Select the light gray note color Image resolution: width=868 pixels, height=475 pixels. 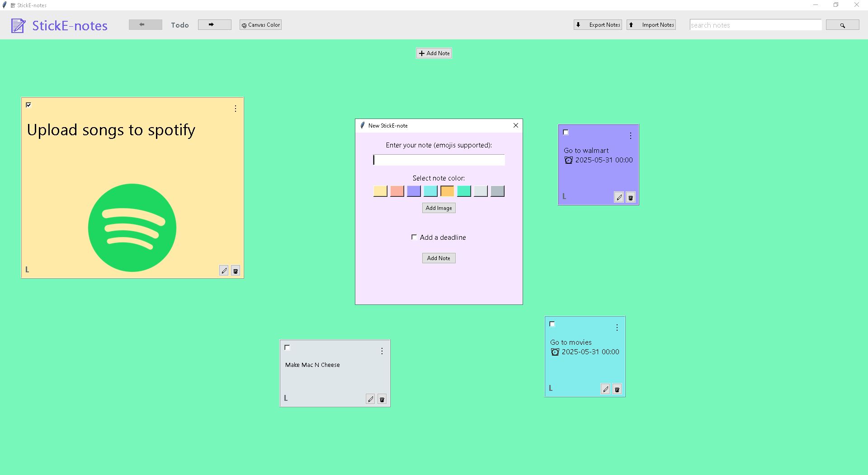point(481,191)
